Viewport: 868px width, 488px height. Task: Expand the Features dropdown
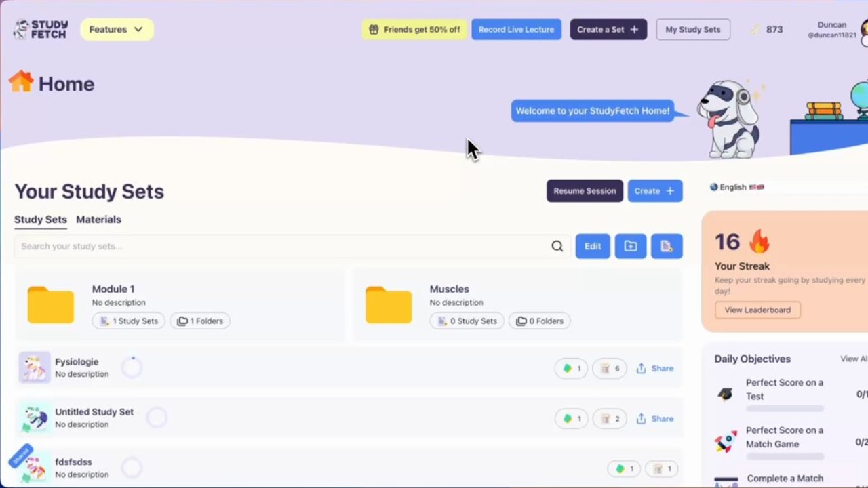(117, 29)
